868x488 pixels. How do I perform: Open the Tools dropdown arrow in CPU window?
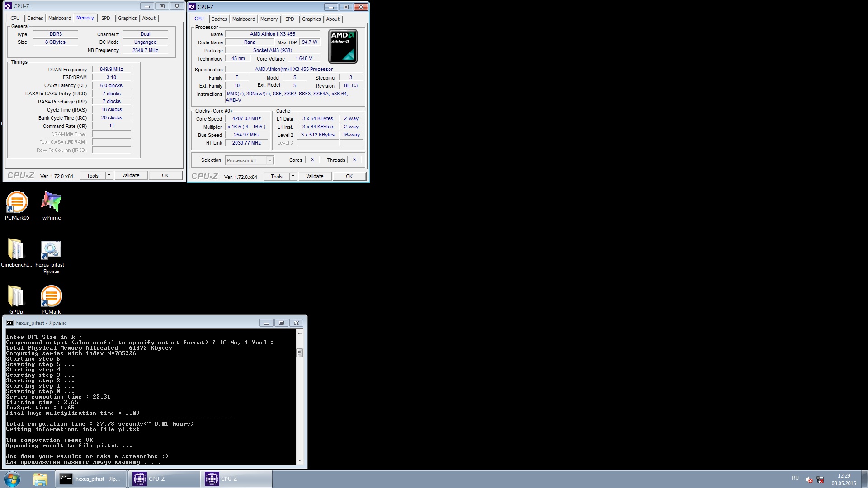click(x=293, y=176)
